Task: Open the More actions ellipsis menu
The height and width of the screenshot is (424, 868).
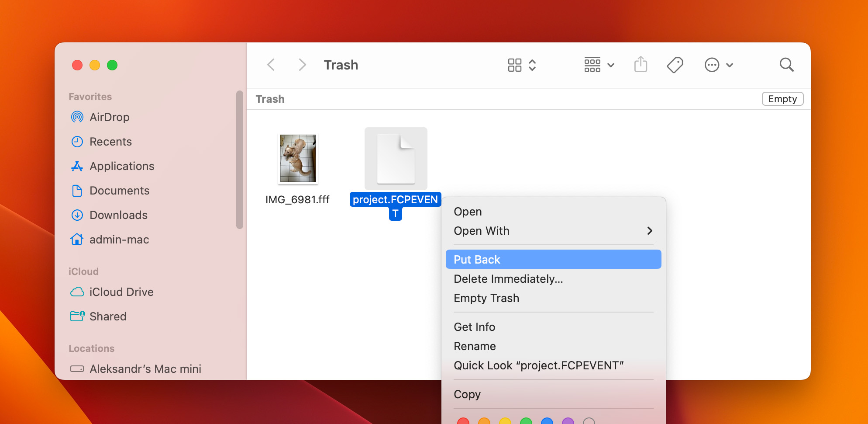Action: tap(719, 65)
